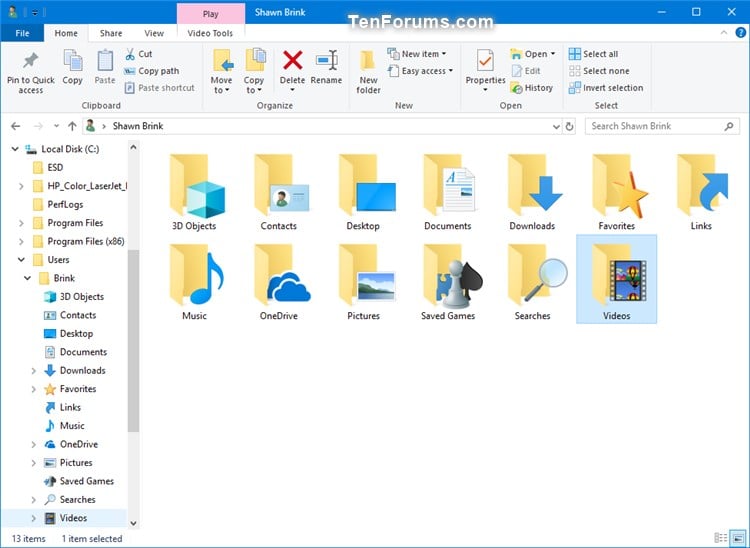Click Open in the Open group
Viewport: 750px width, 548px height.
(x=533, y=54)
